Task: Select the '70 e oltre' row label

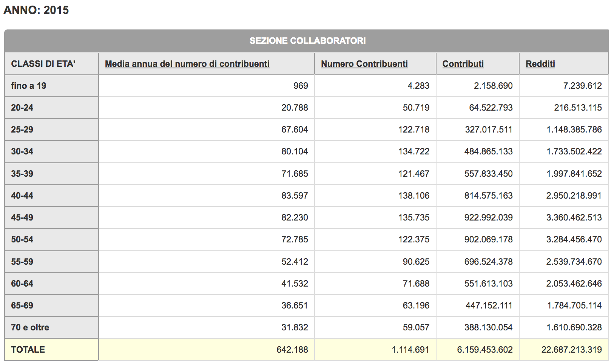Action: 30,327
